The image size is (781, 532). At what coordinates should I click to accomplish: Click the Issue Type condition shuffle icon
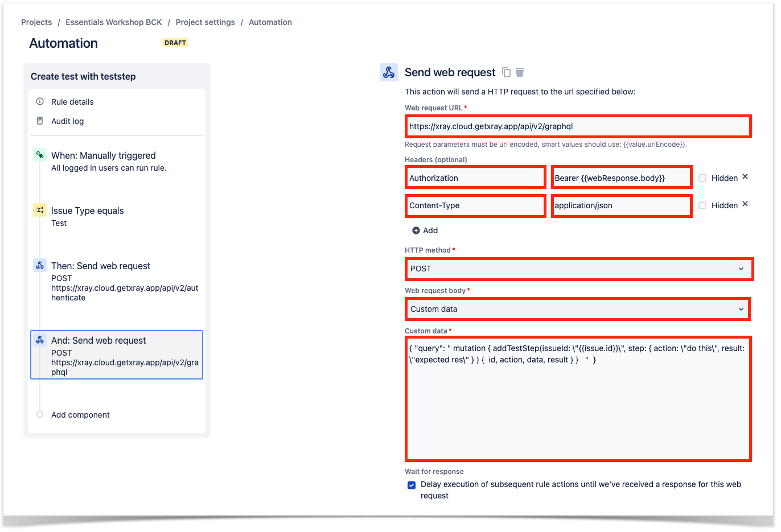[x=40, y=210]
